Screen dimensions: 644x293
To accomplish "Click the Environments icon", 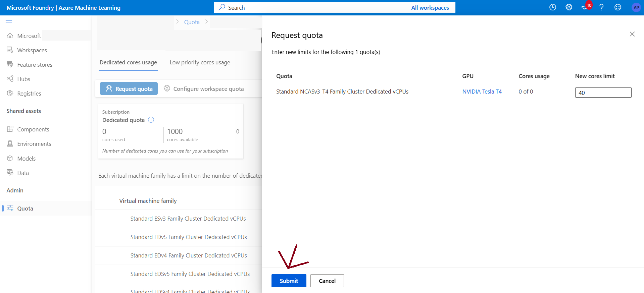I will (10, 143).
